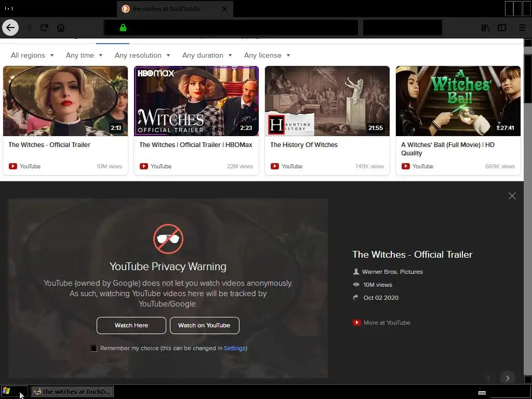Screen dimensions: 532x399
Task: Click the 22M views text on HBOMax card
Action: 240,166
